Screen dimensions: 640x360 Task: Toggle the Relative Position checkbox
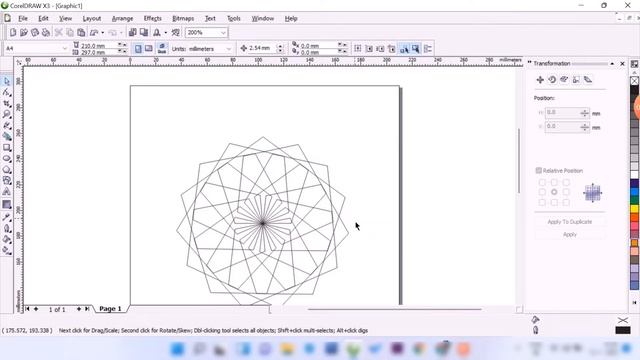pyautogui.click(x=539, y=171)
